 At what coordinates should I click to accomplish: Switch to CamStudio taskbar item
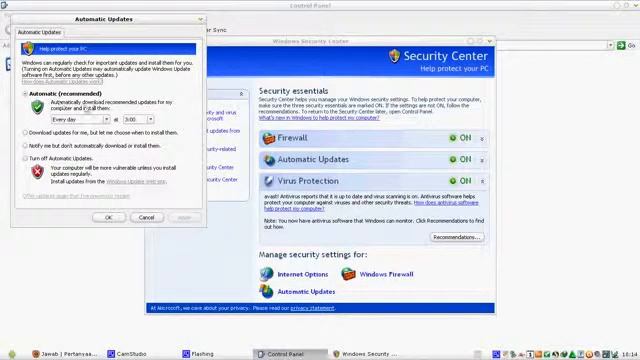[x=127, y=354]
